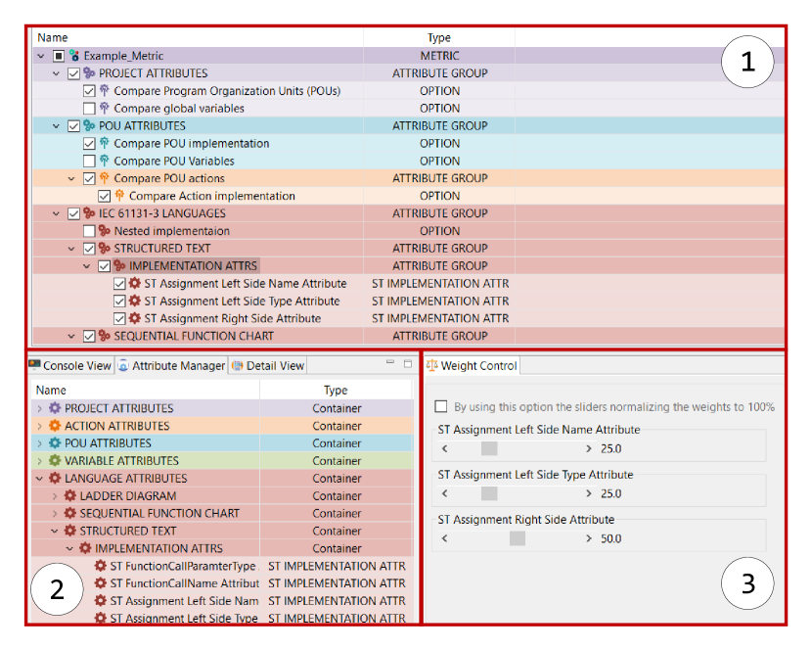The height and width of the screenshot is (650, 812).
Task: Decrease ST Assignment Left Side Name weight arrow
Action: pos(445,448)
